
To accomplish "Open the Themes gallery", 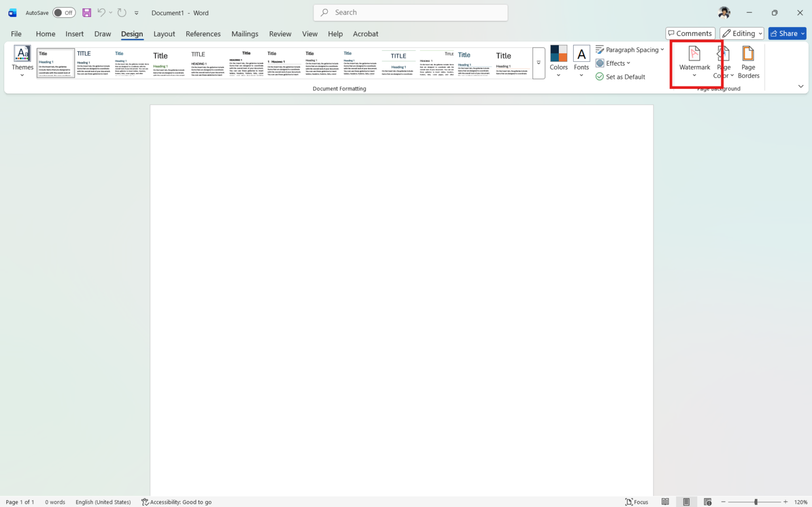I will point(22,62).
